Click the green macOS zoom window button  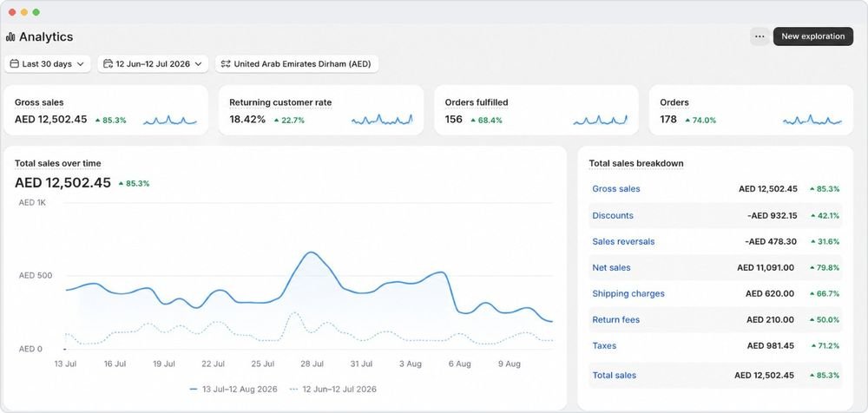click(x=36, y=12)
